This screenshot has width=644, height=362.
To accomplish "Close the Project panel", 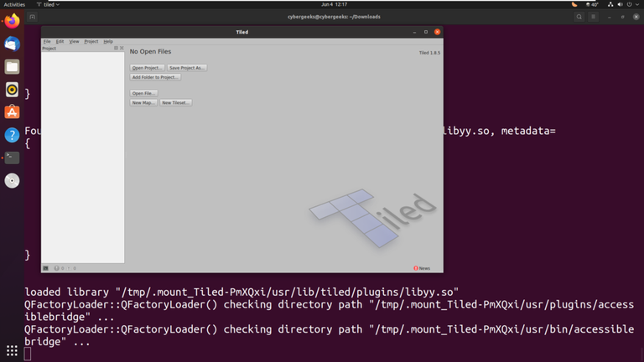I will [x=122, y=48].
